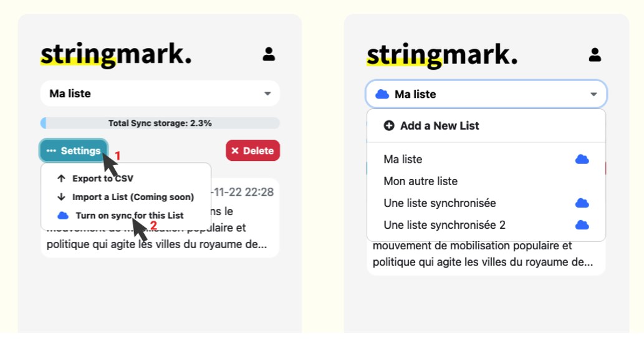Click 'Add a New List' option

(x=439, y=126)
